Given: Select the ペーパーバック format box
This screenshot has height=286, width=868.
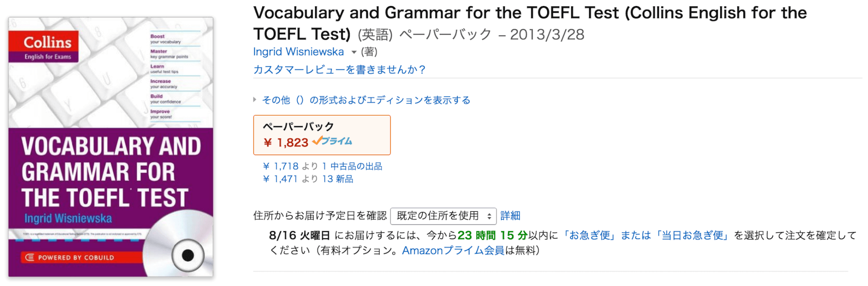Looking at the screenshot, I should 322,135.
